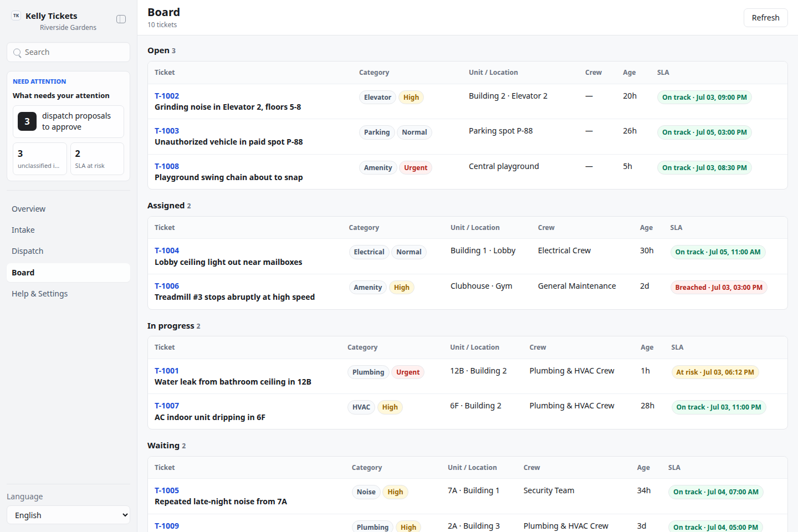This screenshot has height=532, width=798.
Task: Open the 2 SLA at risk card
Action: tap(97, 158)
